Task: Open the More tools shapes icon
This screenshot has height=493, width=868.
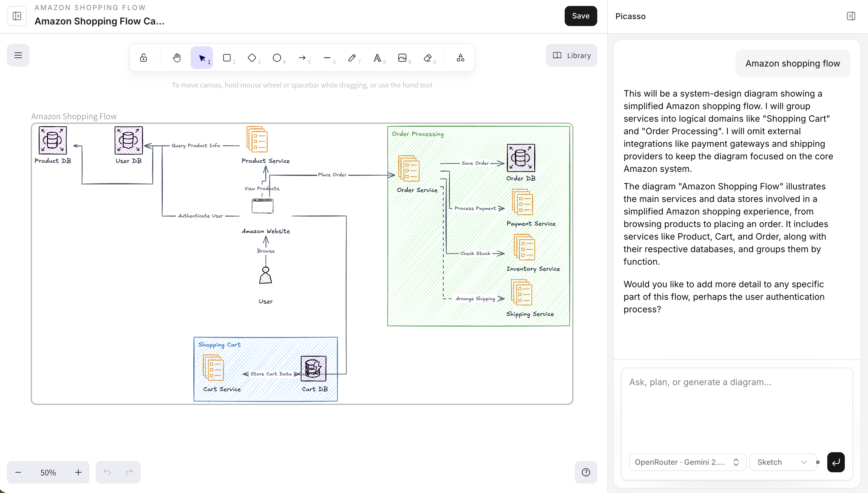Action: (460, 58)
